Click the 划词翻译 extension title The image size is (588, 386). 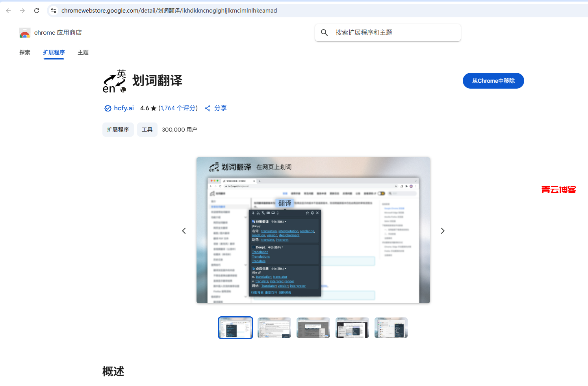coord(158,81)
